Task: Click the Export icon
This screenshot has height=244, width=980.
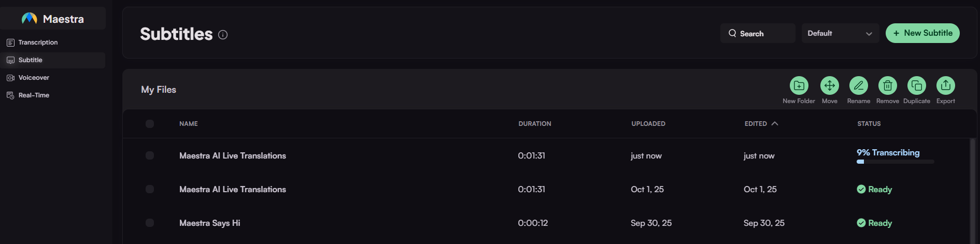Action: coord(945,85)
